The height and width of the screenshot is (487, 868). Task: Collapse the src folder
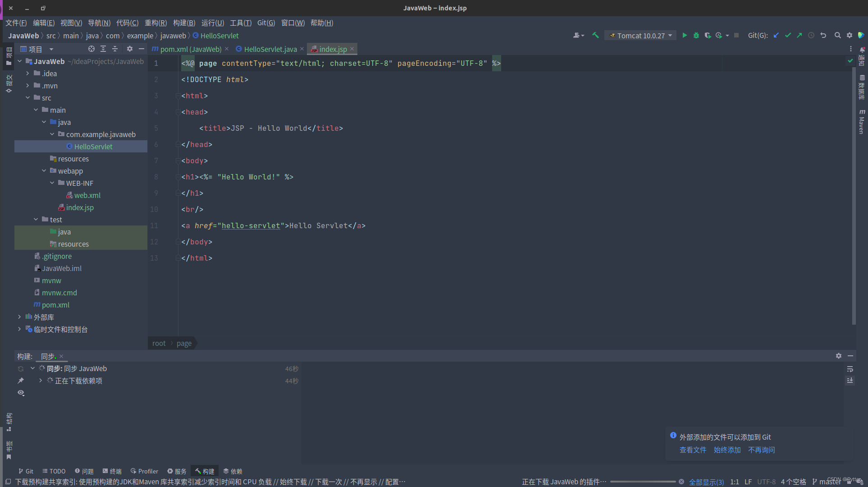click(28, 97)
